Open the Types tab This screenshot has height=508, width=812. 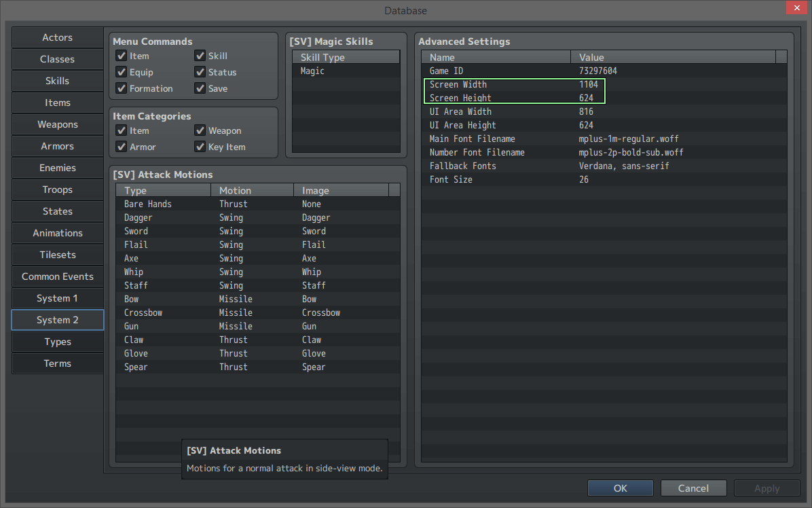(x=58, y=342)
